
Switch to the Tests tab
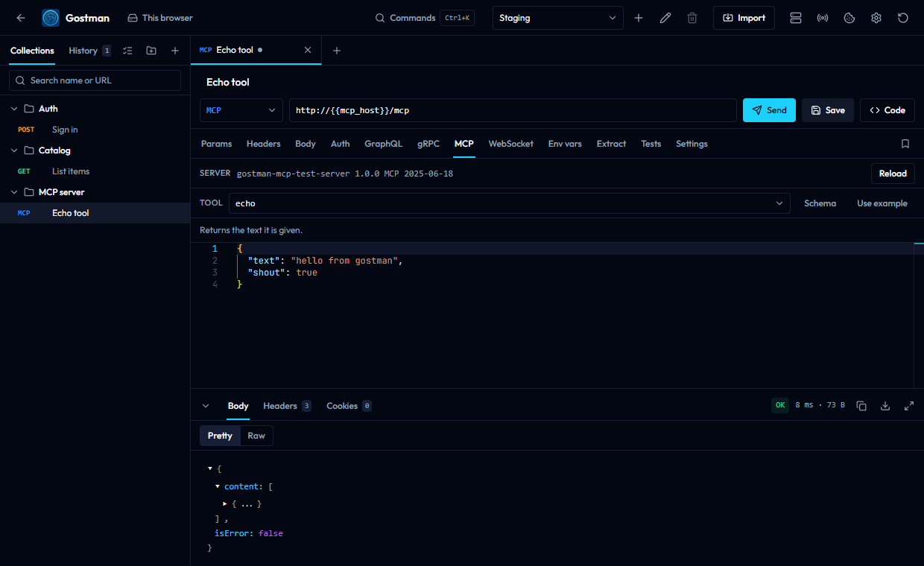click(x=651, y=144)
